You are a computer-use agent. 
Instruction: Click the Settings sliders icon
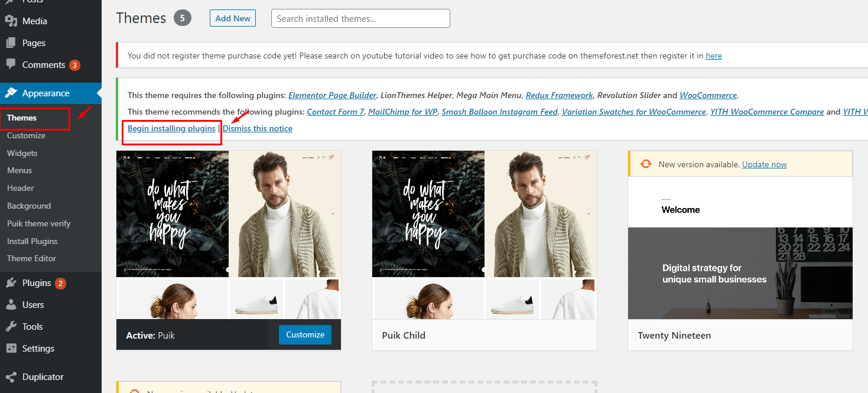11,349
